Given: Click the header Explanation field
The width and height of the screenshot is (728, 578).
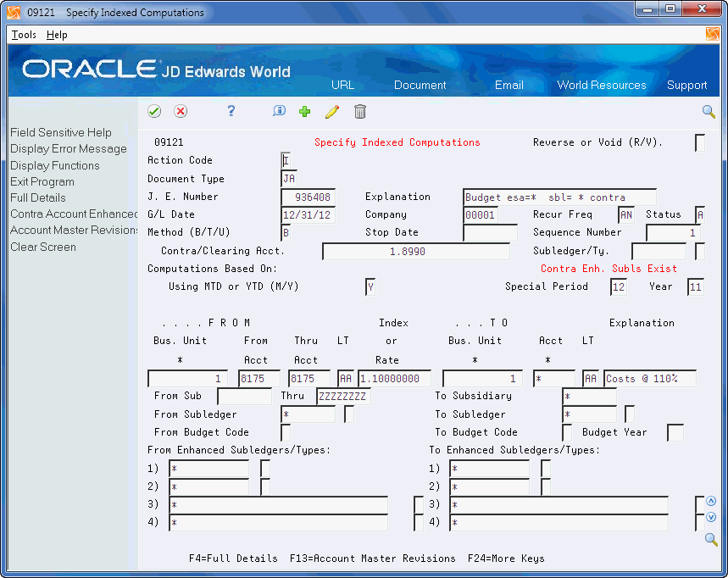Looking at the screenshot, I should (x=560, y=197).
